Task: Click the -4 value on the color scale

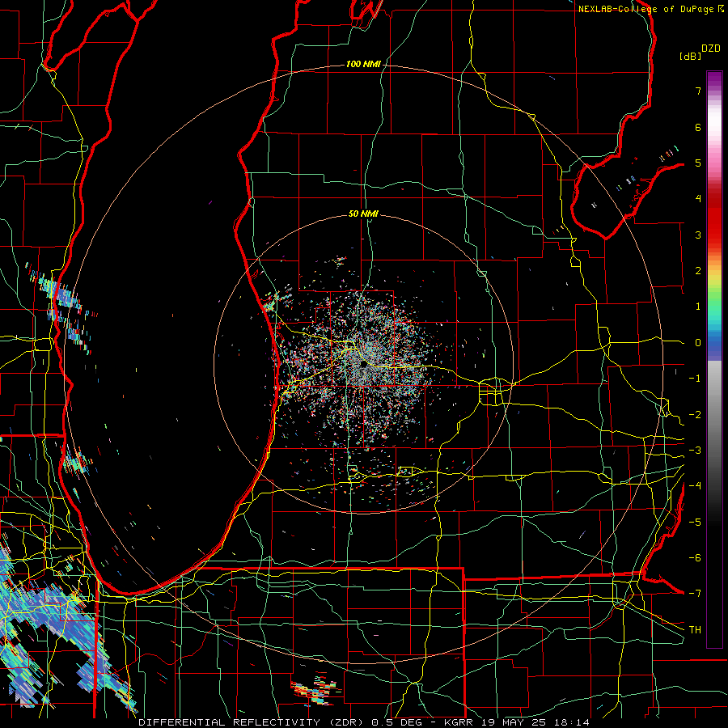Action: click(x=695, y=486)
